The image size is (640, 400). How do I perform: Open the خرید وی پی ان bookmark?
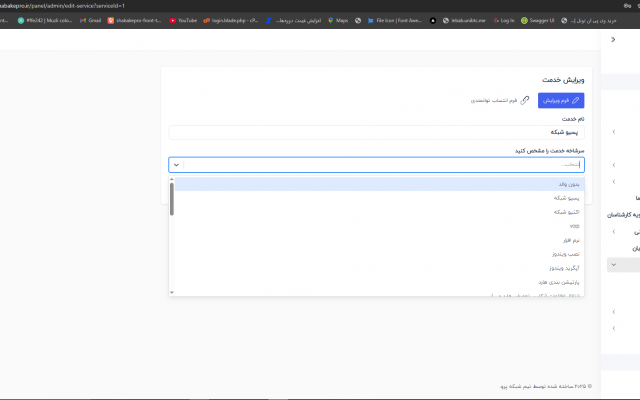click(x=589, y=20)
